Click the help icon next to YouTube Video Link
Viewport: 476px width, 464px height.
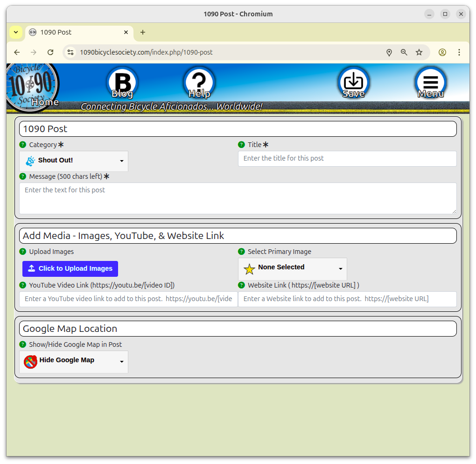22,285
